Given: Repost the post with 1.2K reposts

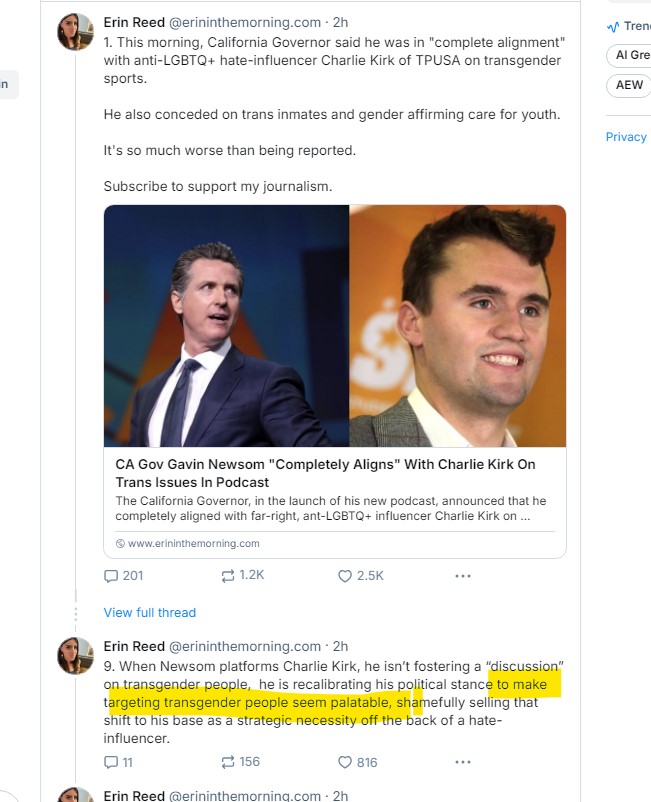Looking at the screenshot, I should coord(228,576).
